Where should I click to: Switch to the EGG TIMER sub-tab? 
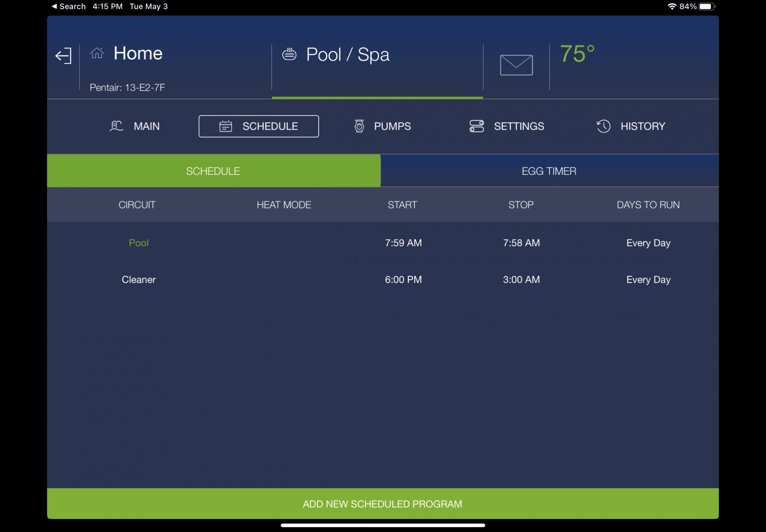[x=550, y=171]
